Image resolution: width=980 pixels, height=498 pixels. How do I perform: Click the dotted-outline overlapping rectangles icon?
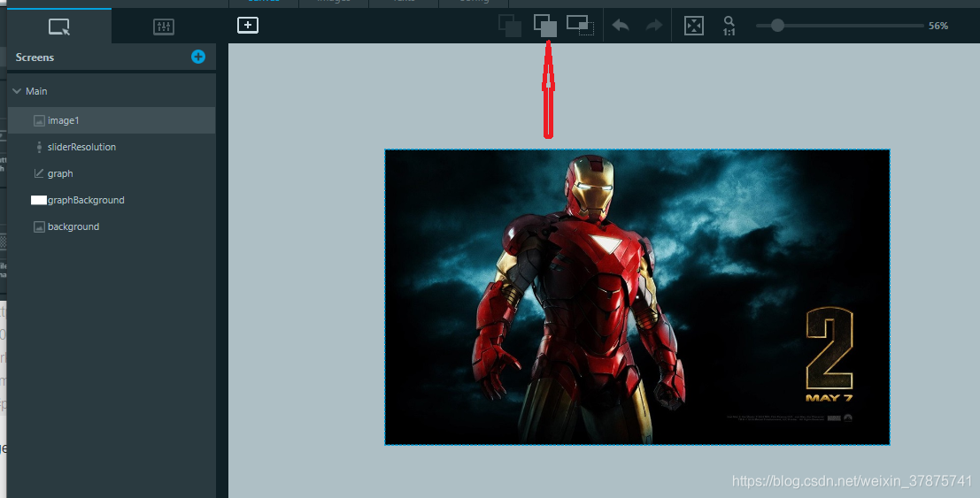[580, 26]
